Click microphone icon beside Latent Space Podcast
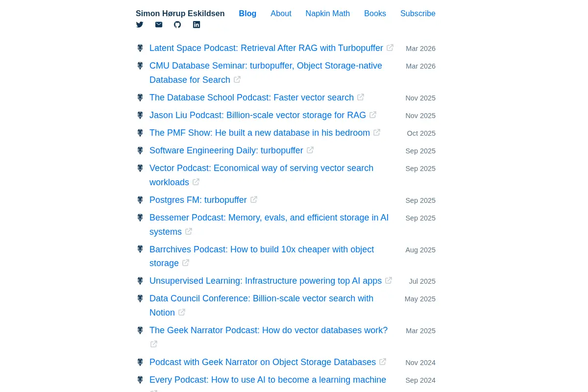The width and height of the screenshot is (588, 392). [x=140, y=48]
